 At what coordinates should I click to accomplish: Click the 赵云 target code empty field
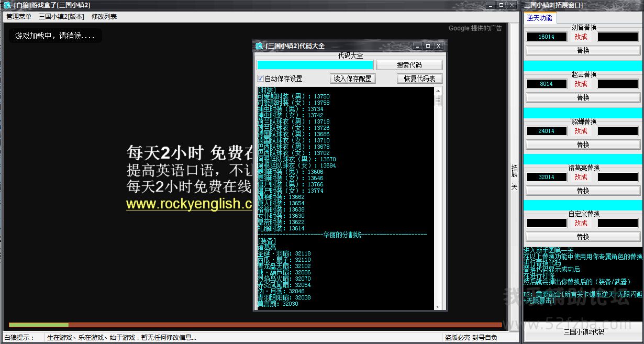coord(618,84)
